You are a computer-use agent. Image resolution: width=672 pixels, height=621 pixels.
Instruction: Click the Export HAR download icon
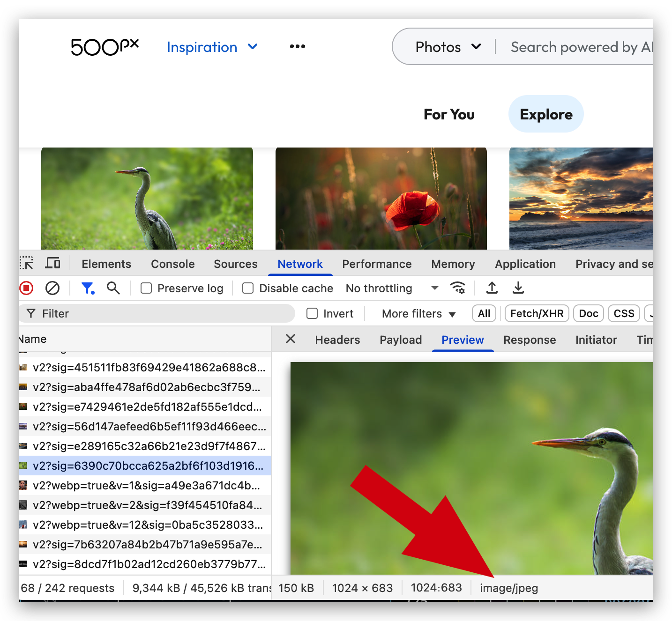click(x=518, y=288)
